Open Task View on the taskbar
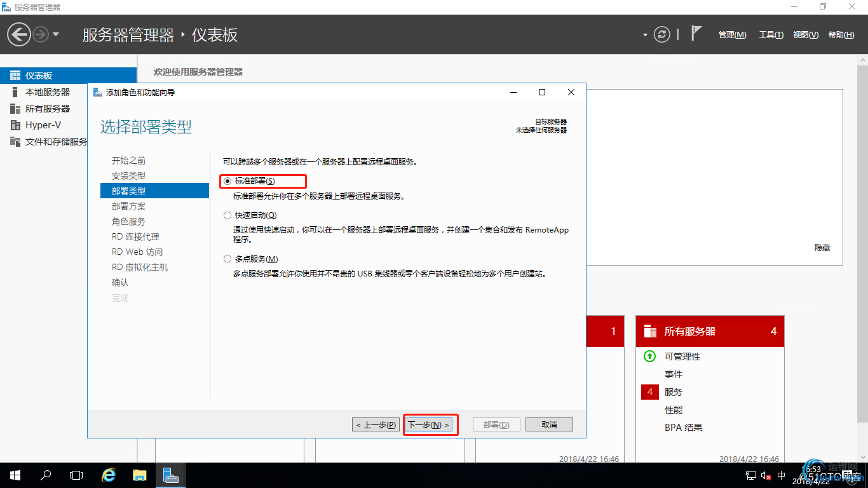Screen dimensions: 868x488 (x=76, y=475)
